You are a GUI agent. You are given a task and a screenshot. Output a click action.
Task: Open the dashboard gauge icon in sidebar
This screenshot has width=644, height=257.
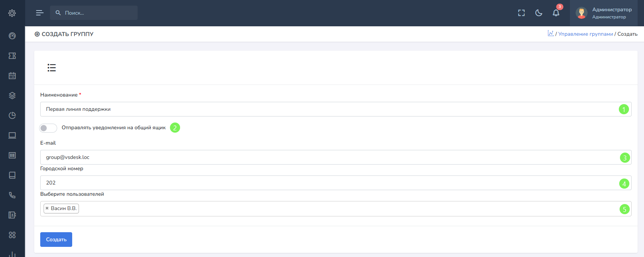pos(12,36)
